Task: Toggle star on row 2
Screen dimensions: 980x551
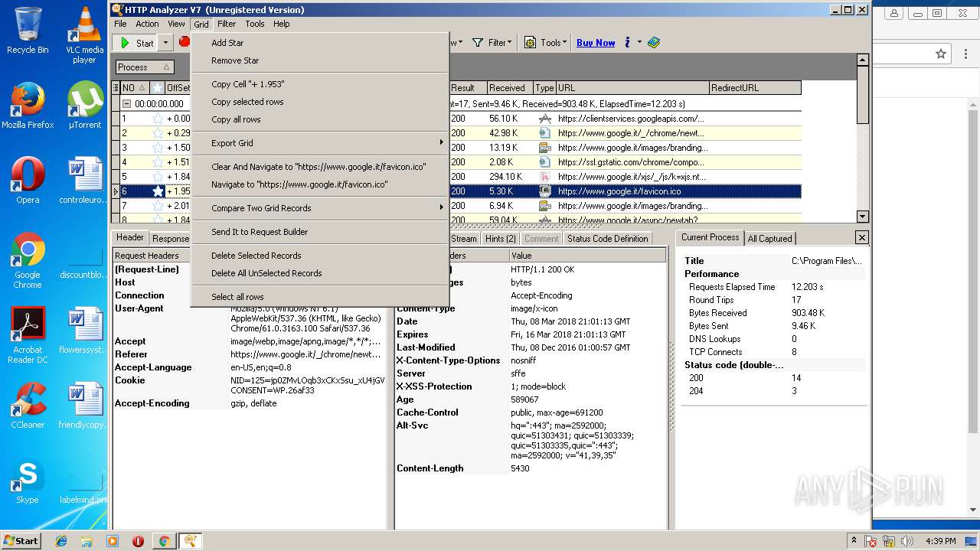Action: point(158,133)
